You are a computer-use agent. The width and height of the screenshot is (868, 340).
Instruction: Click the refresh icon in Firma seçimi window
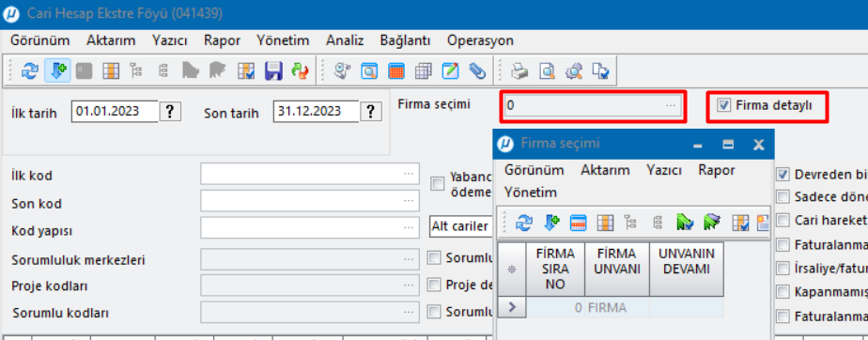tap(523, 224)
